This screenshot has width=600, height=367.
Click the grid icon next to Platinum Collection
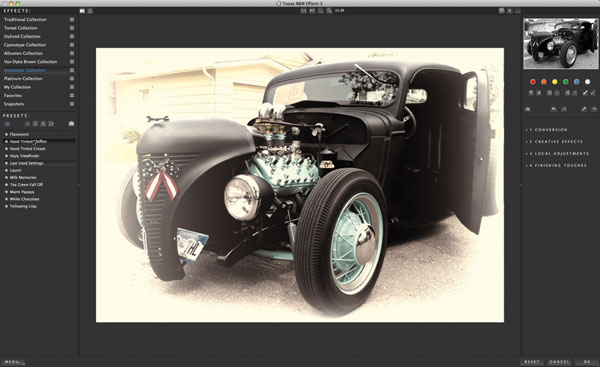(x=72, y=78)
